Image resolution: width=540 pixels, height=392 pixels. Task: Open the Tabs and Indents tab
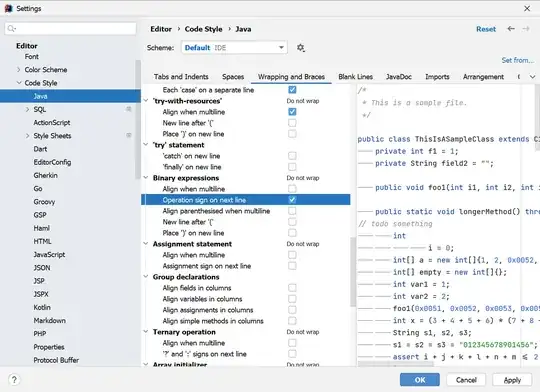point(181,76)
